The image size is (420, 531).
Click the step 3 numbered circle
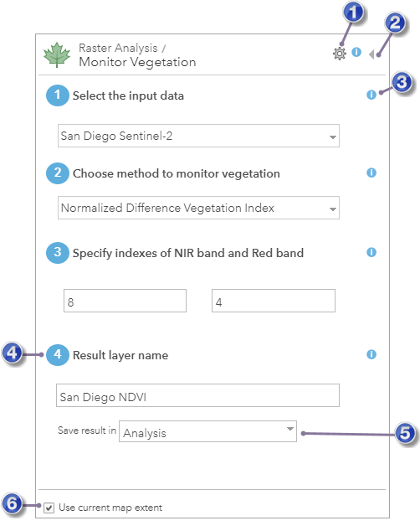[x=58, y=253]
